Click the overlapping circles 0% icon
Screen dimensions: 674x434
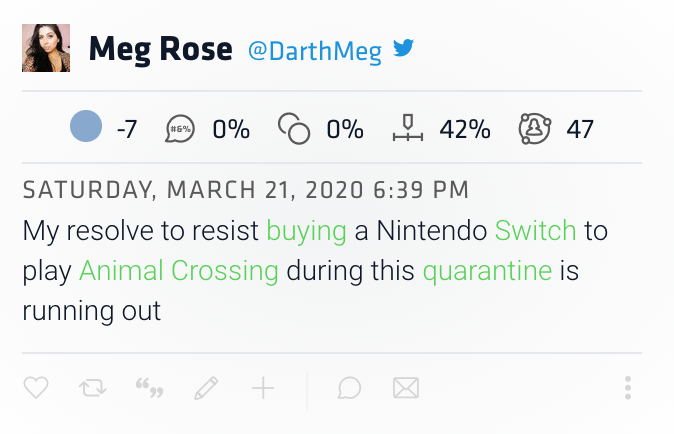point(294,129)
